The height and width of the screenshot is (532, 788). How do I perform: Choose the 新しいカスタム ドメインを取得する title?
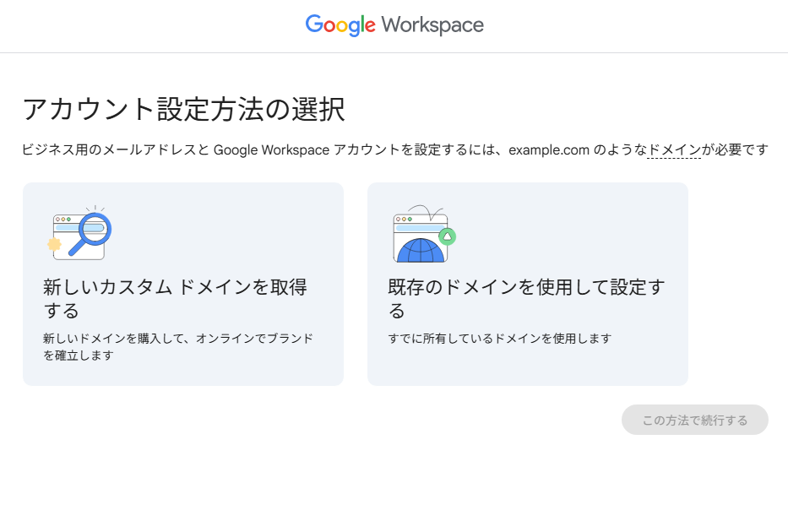(175, 299)
